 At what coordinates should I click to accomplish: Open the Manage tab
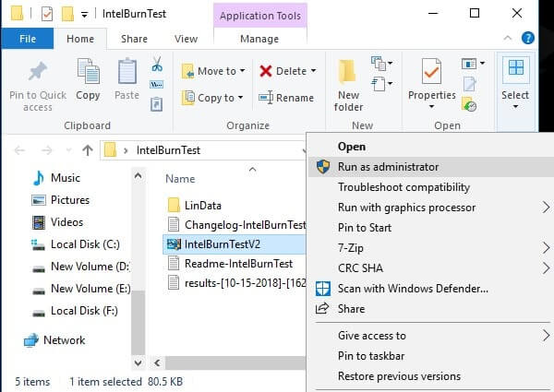[259, 39]
